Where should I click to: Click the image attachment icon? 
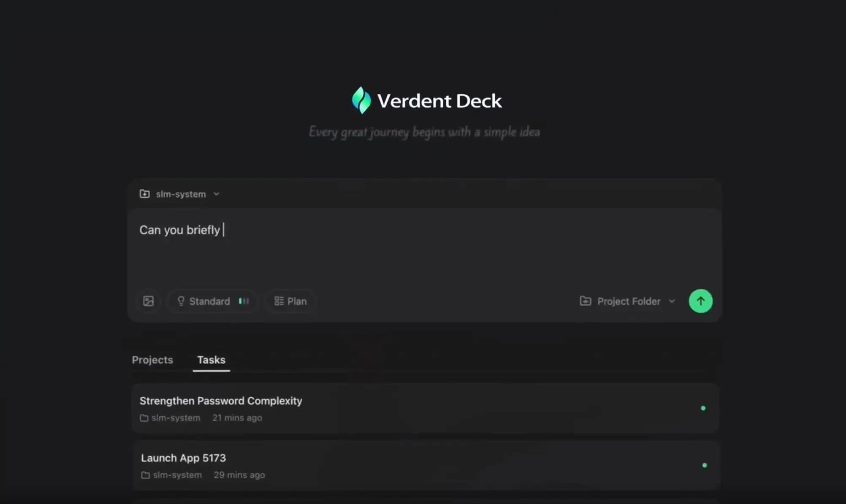(148, 301)
